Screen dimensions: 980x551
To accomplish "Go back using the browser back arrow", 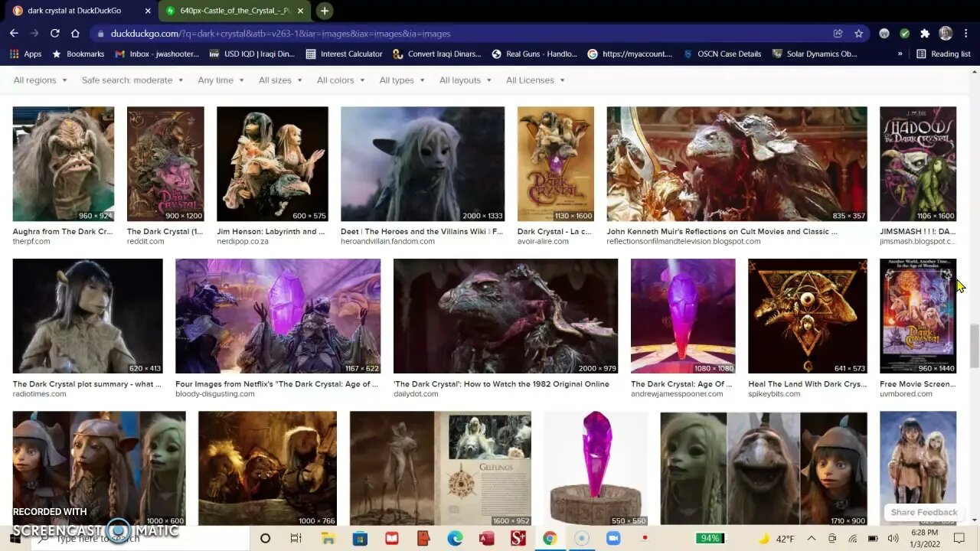I will pyautogui.click(x=14, y=34).
